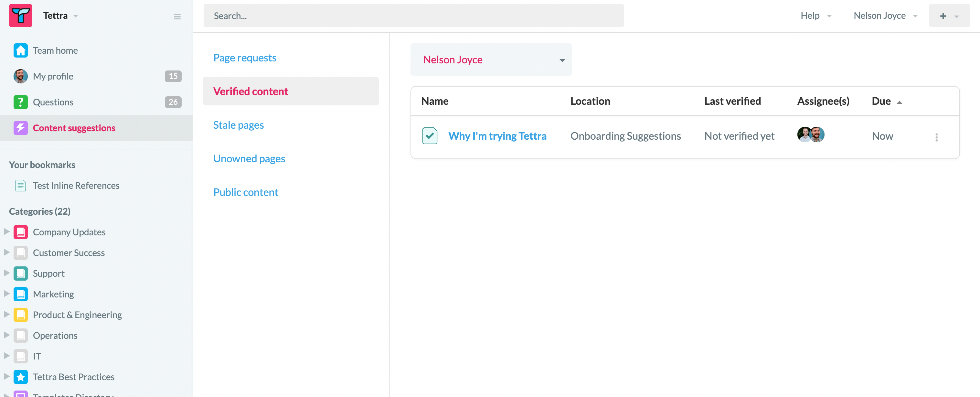Go to Team home in sidebar
The height and width of the screenshot is (397, 980).
pos(55,50)
